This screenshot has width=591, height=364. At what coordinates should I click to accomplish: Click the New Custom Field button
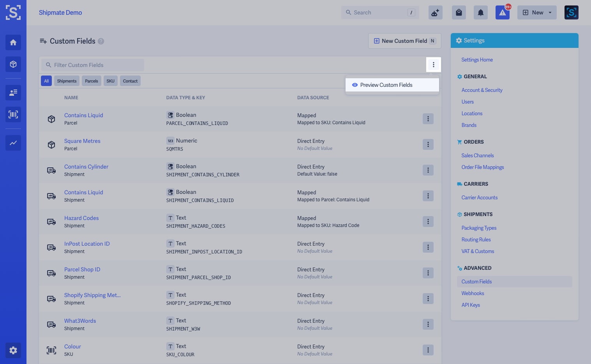point(405,41)
